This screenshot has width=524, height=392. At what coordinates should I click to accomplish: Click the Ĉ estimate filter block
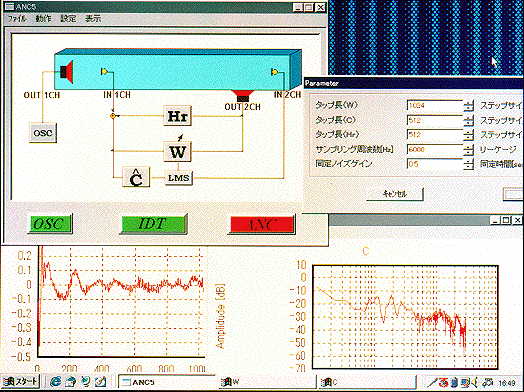click(136, 177)
